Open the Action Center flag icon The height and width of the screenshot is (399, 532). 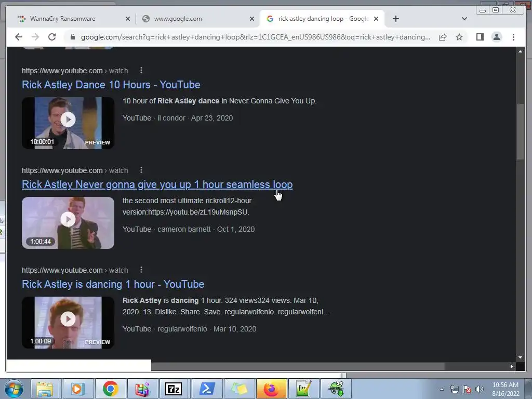click(467, 389)
